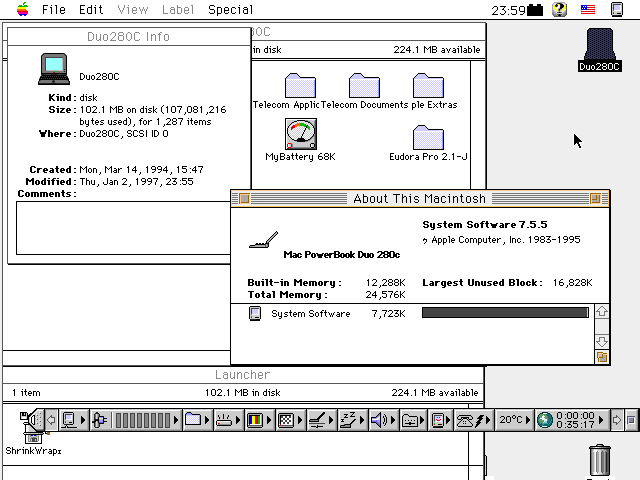640x480 pixels.
Task: Open the Help question-mark menu
Action: 560,9
